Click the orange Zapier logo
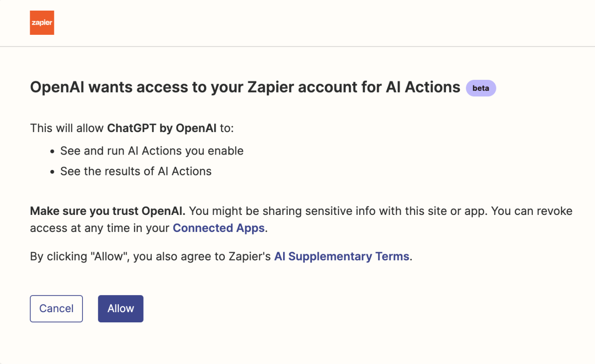The height and width of the screenshot is (364, 595). (42, 23)
